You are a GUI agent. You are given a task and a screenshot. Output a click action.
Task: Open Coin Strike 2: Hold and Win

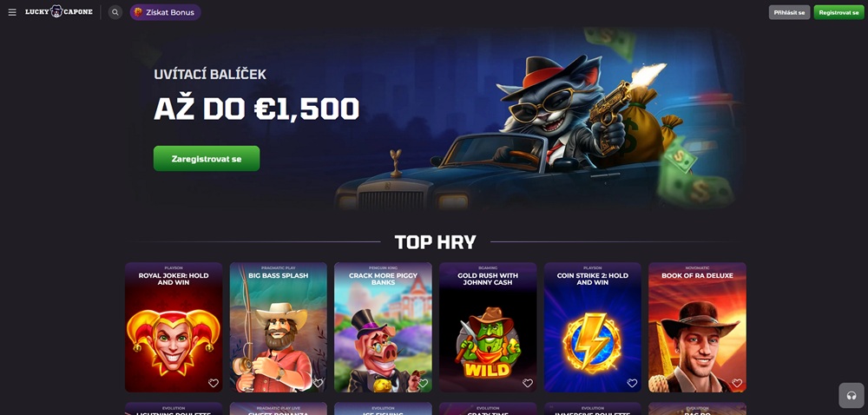coord(592,327)
